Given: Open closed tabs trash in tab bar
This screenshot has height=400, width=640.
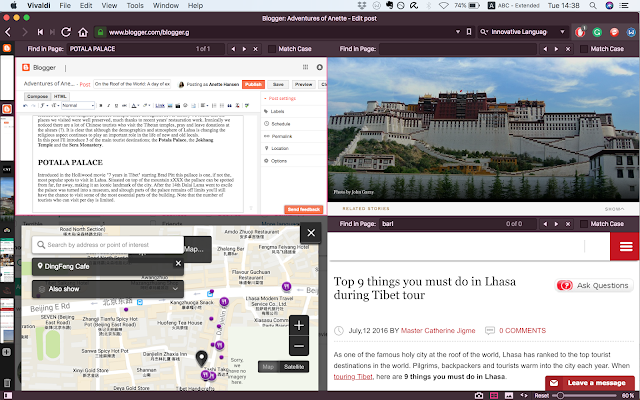Looking at the screenshot, I should 7,383.
